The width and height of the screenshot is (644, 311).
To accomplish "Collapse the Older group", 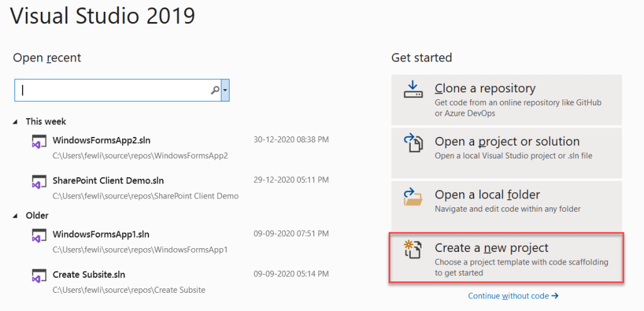I will (x=16, y=216).
